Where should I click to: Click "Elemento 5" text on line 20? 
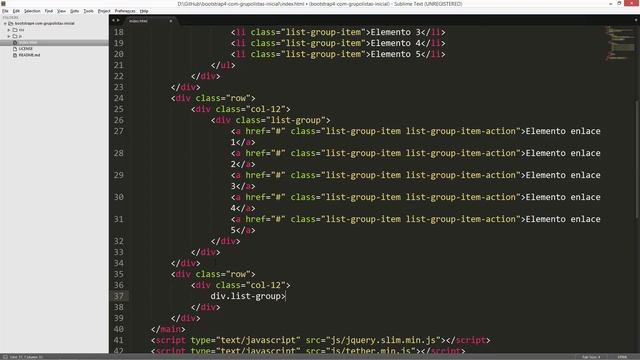(395, 54)
